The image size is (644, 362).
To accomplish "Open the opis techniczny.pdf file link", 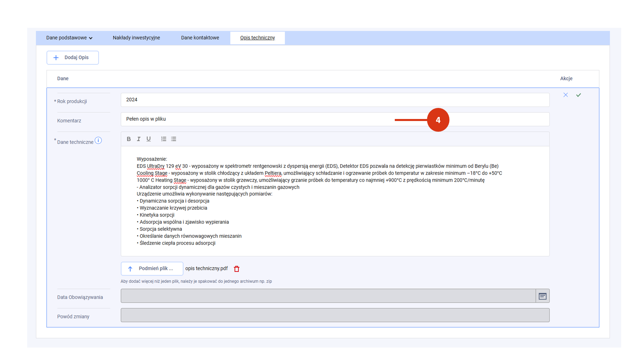I will (x=206, y=268).
